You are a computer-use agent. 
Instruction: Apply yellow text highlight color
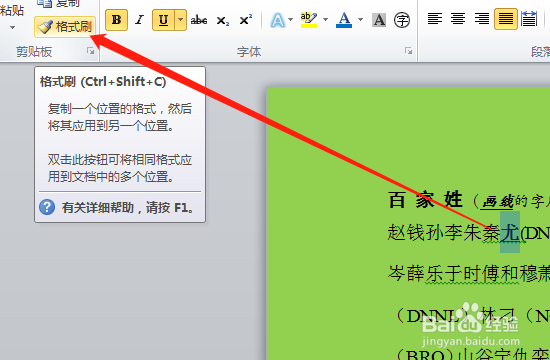pyautogui.click(x=309, y=20)
